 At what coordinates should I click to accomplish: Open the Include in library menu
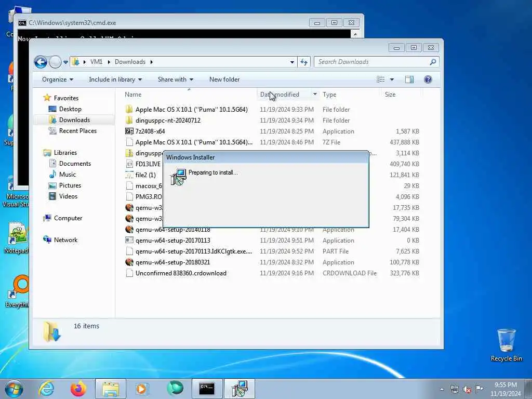click(115, 79)
